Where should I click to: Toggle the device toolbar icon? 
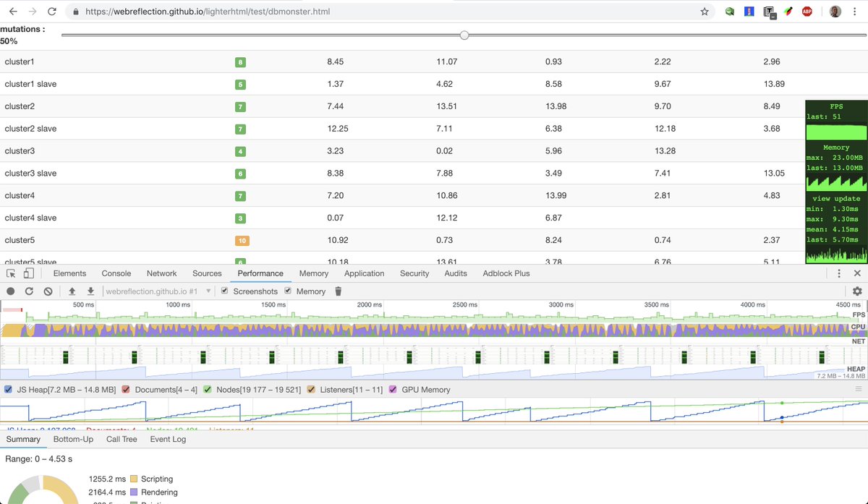click(28, 273)
